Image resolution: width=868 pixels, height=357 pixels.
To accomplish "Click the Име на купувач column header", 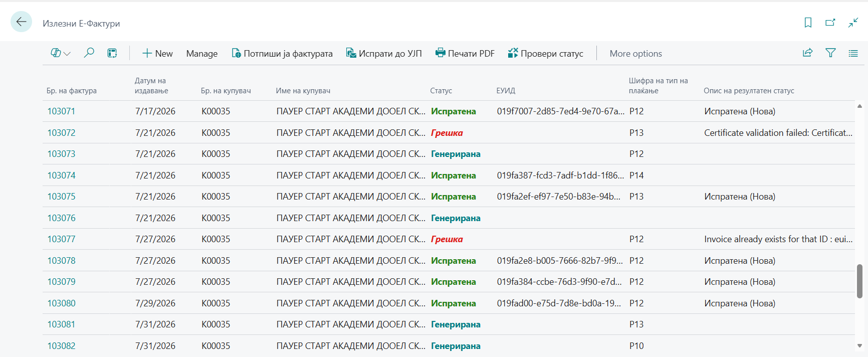I will click(303, 91).
